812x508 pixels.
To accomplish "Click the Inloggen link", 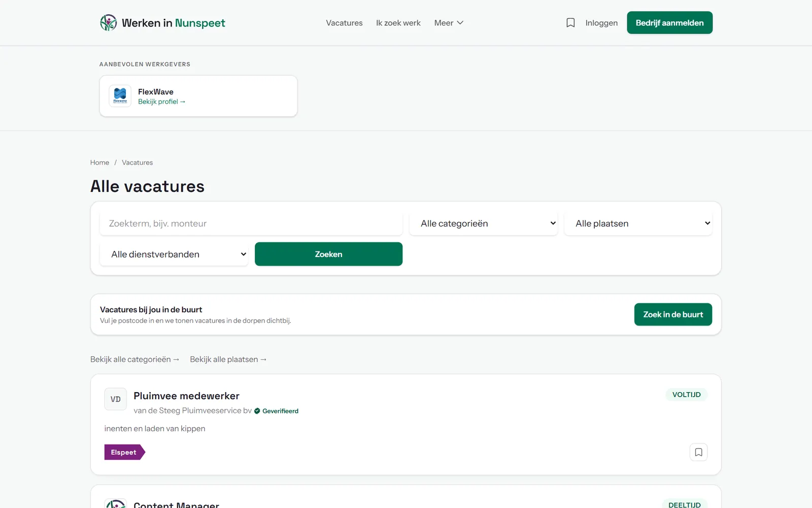I will (601, 23).
